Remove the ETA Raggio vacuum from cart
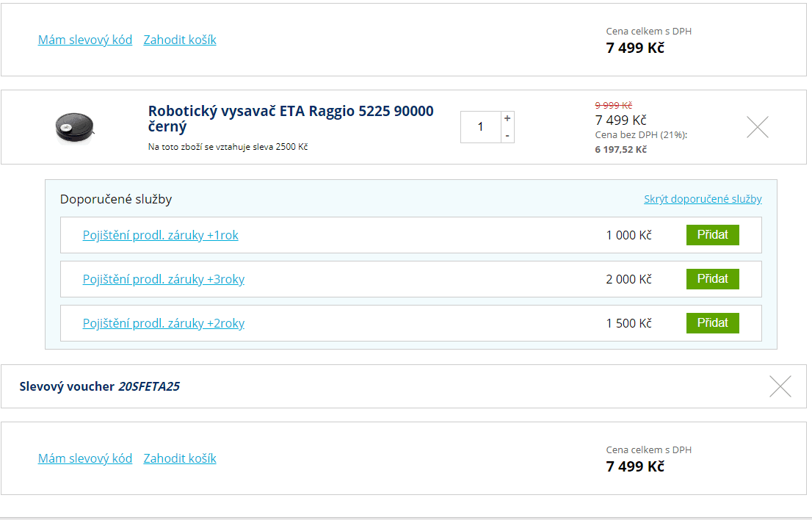 pyautogui.click(x=758, y=127)
